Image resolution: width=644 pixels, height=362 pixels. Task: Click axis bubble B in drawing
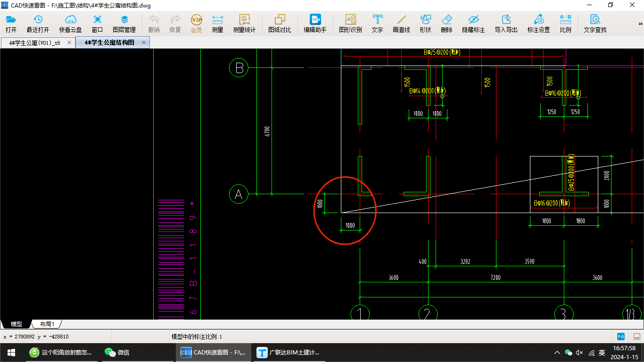(239, 68)
